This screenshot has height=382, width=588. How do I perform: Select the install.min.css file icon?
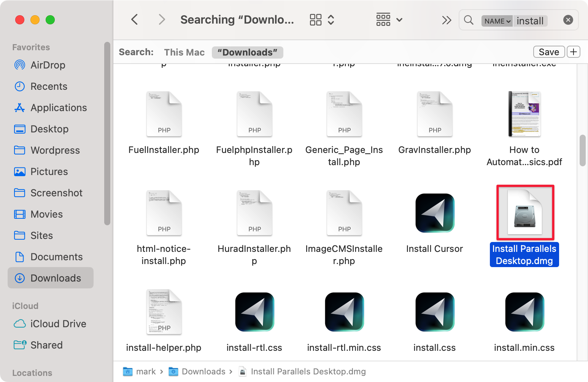pyautogui.click(x=524, y=312)
